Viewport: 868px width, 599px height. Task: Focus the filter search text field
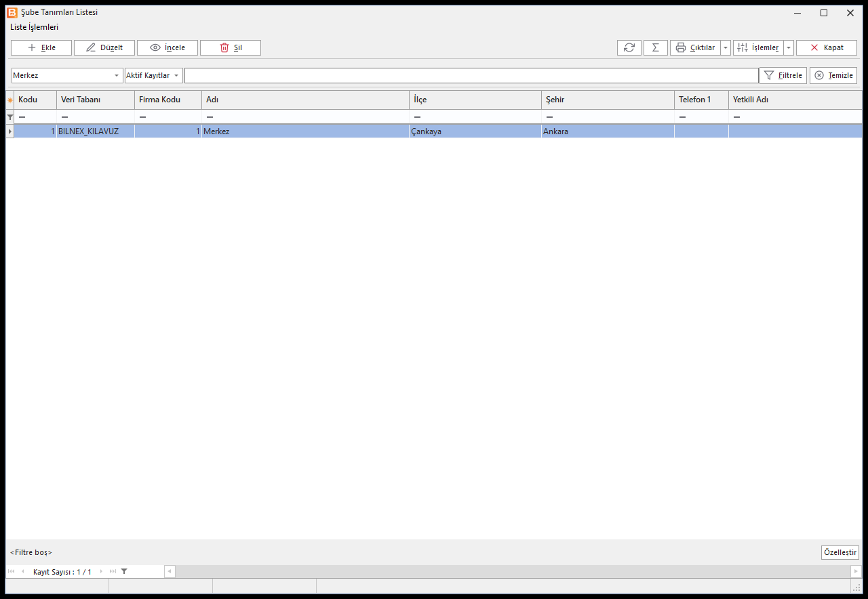point(471,75)
